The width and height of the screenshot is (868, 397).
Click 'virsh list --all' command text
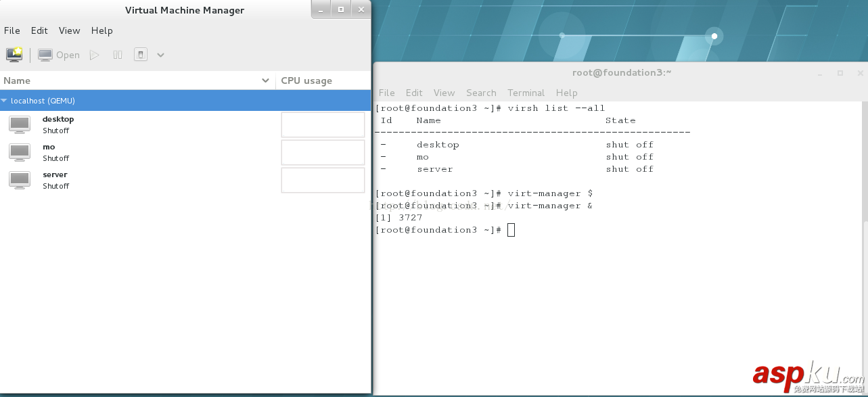[x=556, y=108]
